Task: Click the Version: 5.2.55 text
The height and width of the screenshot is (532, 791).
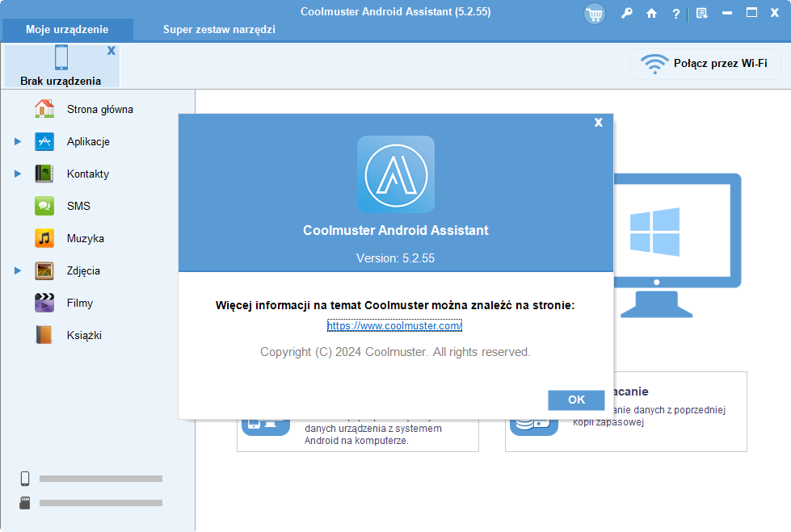Action: tap(396, 258)
